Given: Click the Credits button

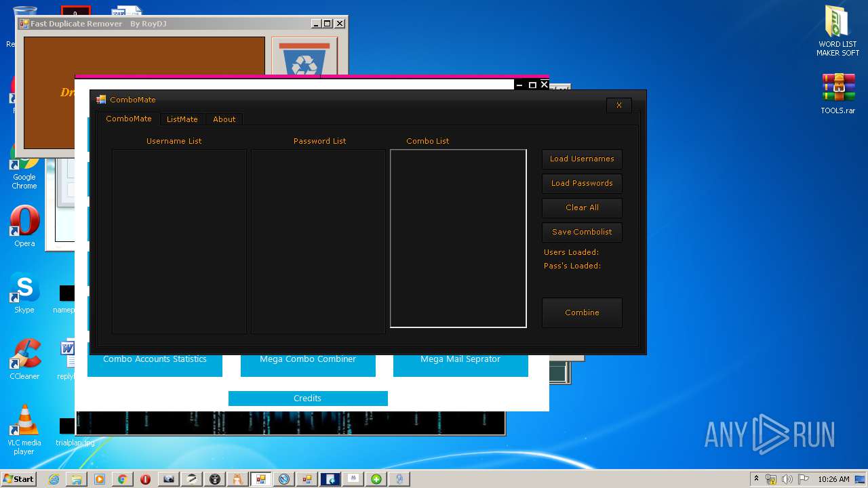Looking at the screenshot, I should click(308, 399).
